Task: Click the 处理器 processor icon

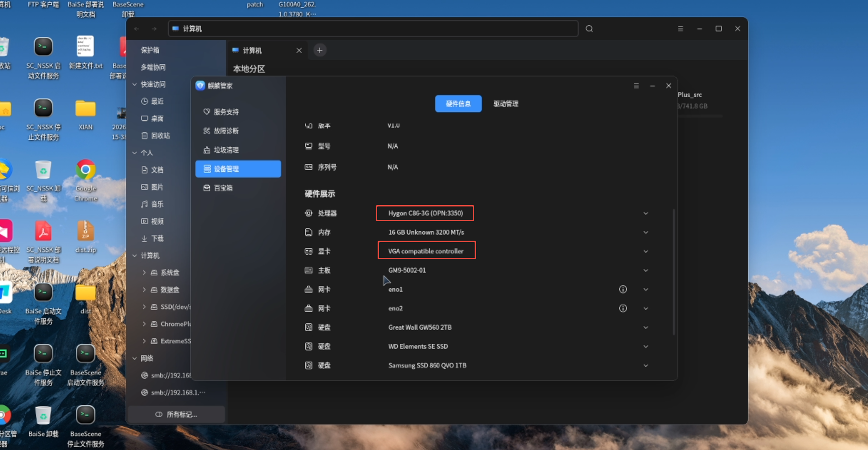Action: tap(309, 213)
